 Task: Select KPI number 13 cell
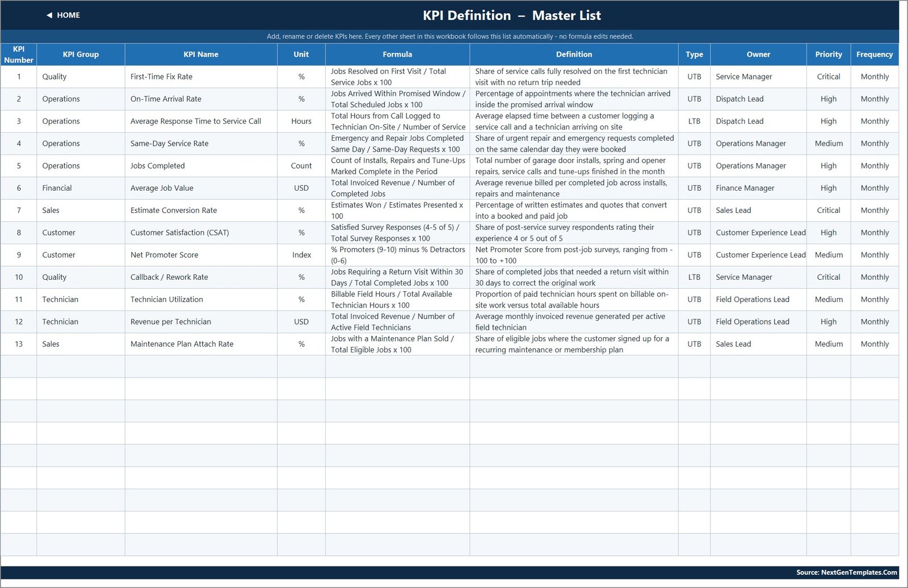click(x=19, y=344)
